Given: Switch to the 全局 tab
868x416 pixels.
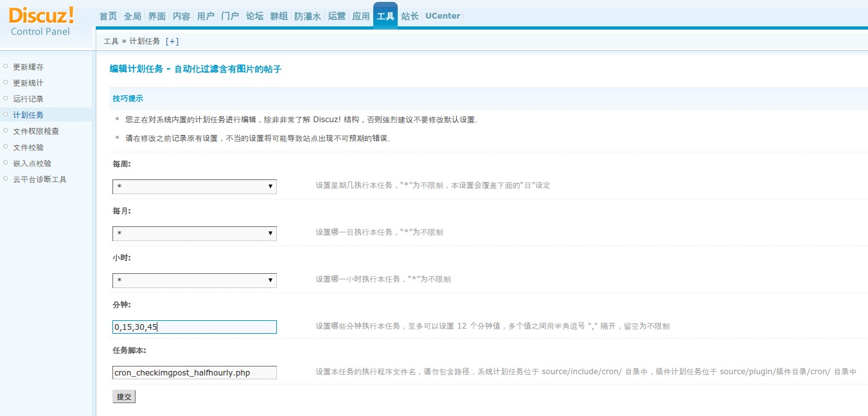Looking at the screenshot, I should click(x=132, y=16).
